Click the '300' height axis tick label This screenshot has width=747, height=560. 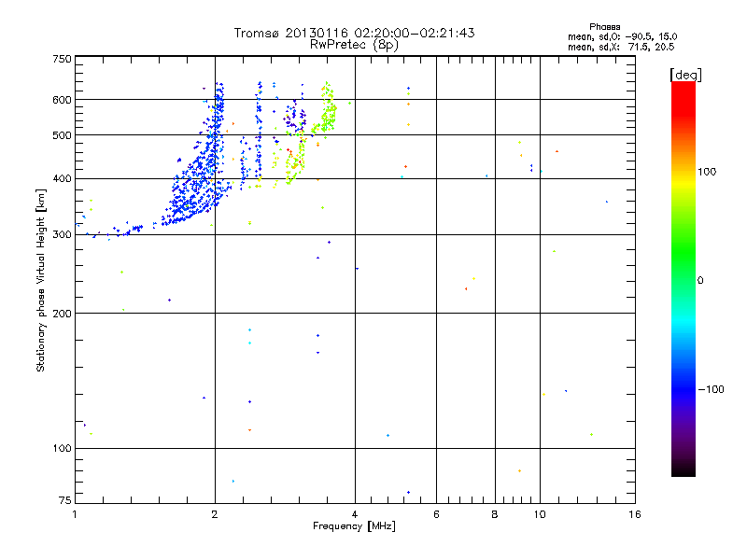pyautogui.click(x=62, y=235)
